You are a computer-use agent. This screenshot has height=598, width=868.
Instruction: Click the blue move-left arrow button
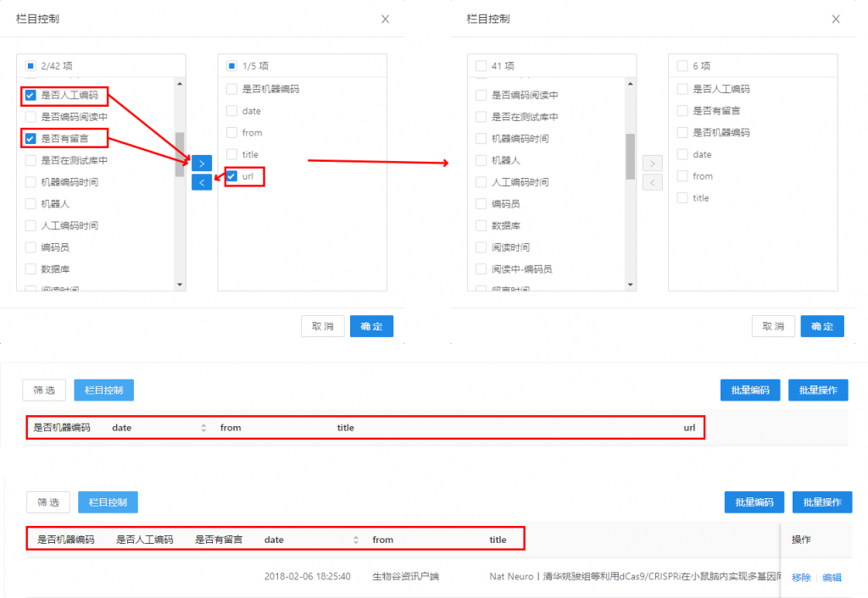click(x=202, y=181)
